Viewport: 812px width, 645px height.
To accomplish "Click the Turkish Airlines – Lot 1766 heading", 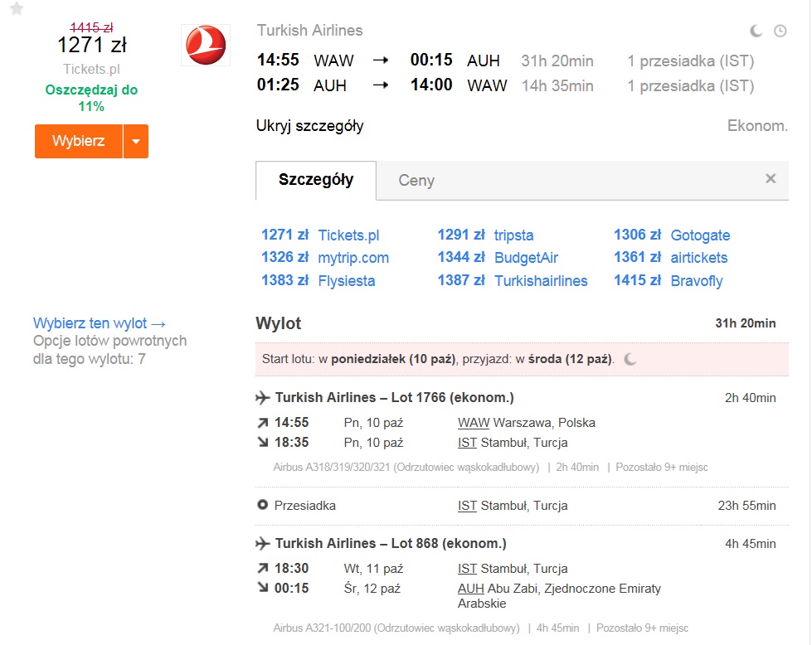I will tap(394, 398).
